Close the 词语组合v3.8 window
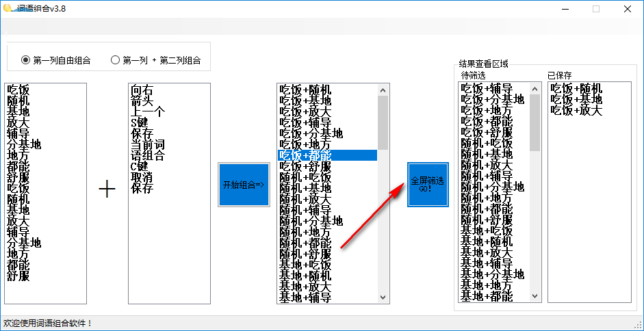Viewport: 644px width, 331px height. click(627, 9)
